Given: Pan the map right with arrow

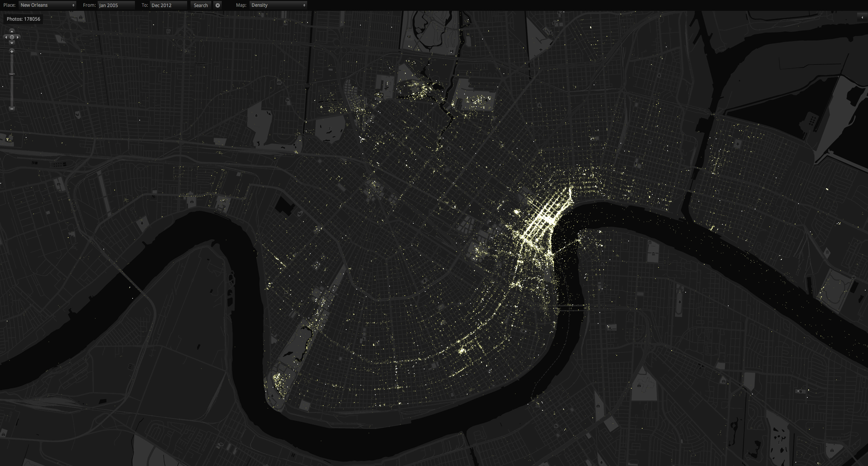Looking at the screenshot, I should [18, 37].
